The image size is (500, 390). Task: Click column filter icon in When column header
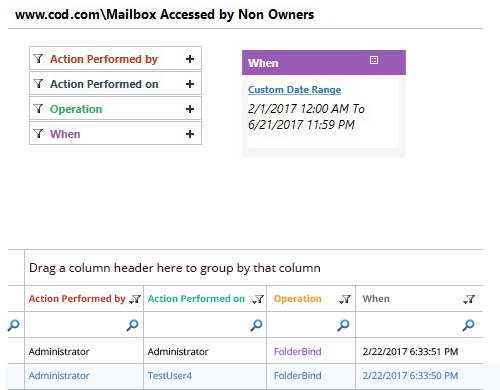(469, 299)
